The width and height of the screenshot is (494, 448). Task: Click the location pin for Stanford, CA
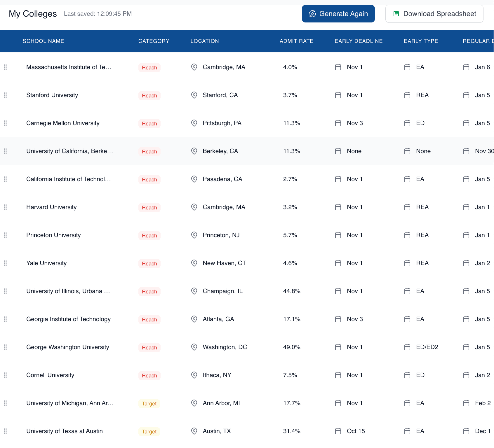pyautogui.click(x=194, y=95)
